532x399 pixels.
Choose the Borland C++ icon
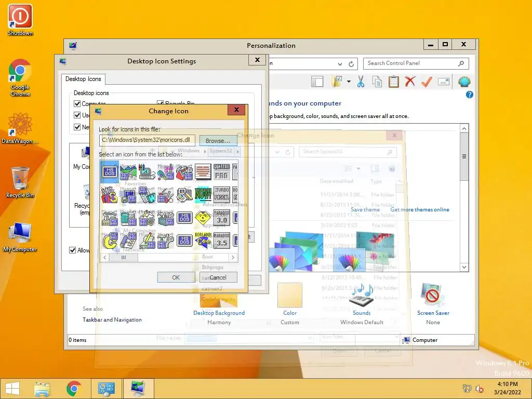(x=203, y=241)
